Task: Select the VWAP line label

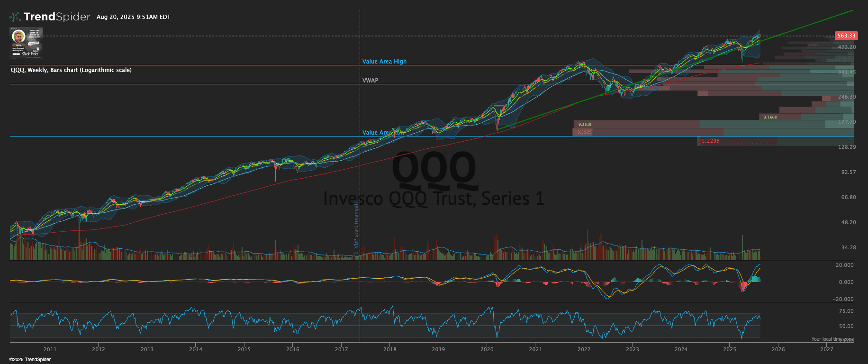Action: pos(370,80)
